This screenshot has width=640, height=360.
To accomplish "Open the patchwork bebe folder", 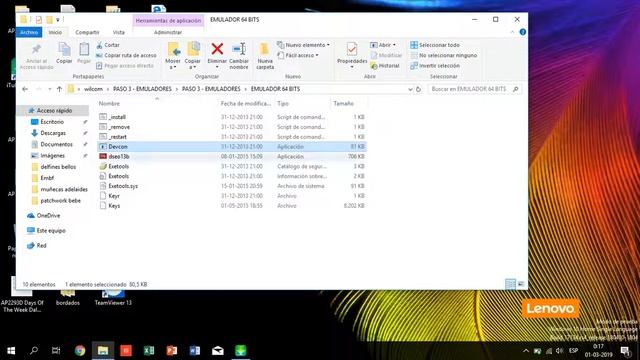I will click(x=60, y=200).
